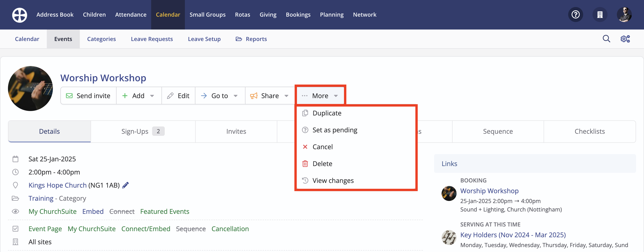Click Embed visibility link
This screenshot has height=252, width=644.
(93, 211)
